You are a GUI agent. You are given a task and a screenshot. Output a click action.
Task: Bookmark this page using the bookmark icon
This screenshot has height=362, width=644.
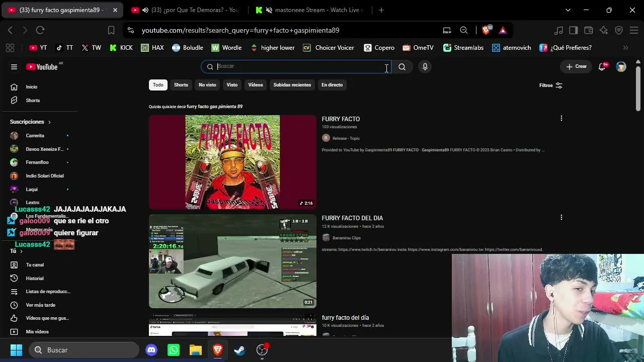111,30
